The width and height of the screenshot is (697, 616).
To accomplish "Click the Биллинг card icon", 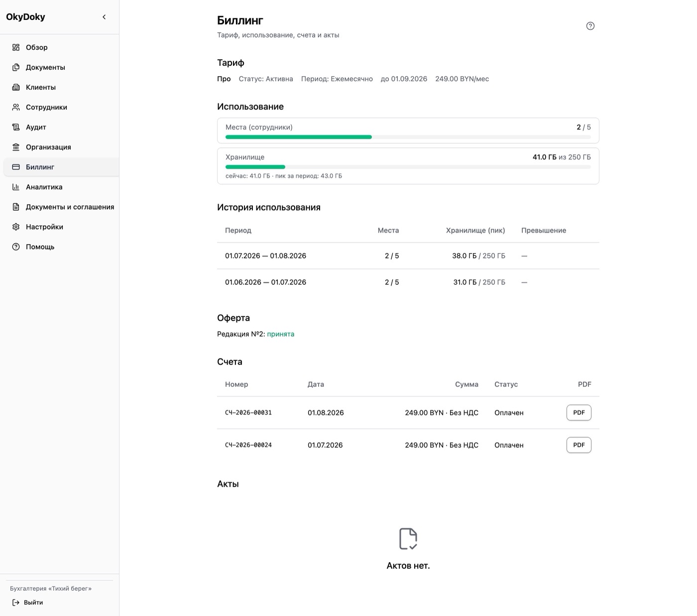I will (16, 167).
